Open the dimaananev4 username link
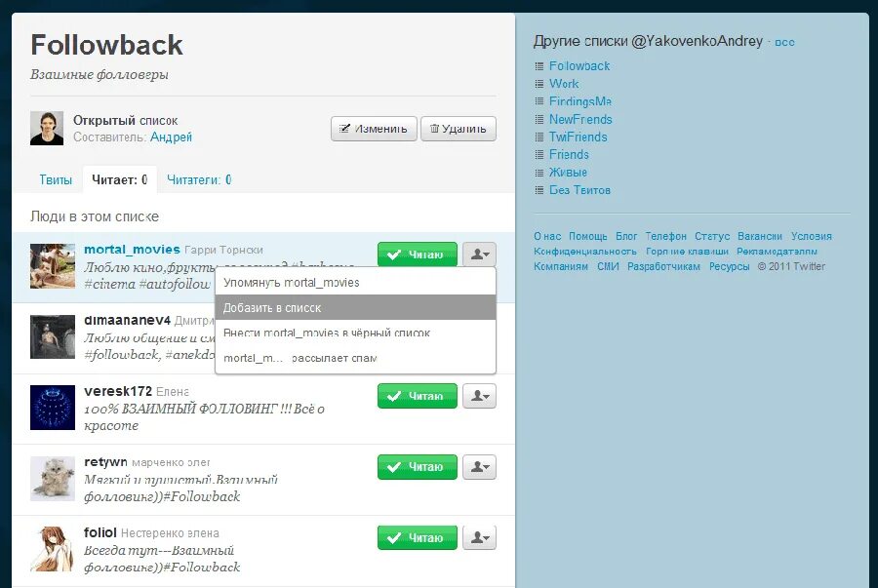This screenshot has height=588, width=878. (x=127, y=320)
